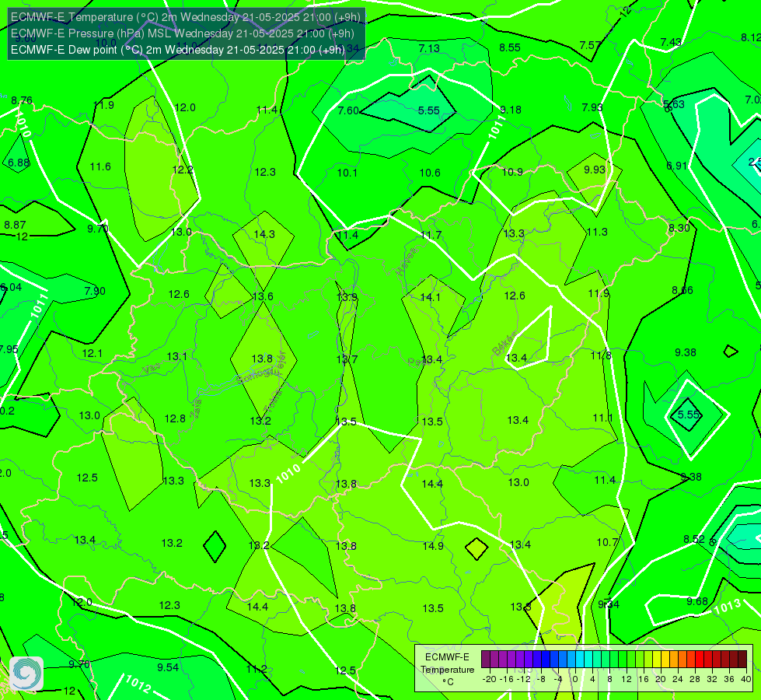Click the 12.8 value on the map
The height and width of the screenshot is (700, 761).
(175, 418)
